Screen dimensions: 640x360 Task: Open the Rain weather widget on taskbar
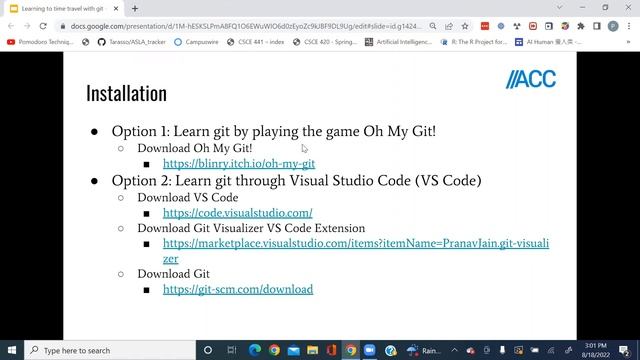coord(424,350)
